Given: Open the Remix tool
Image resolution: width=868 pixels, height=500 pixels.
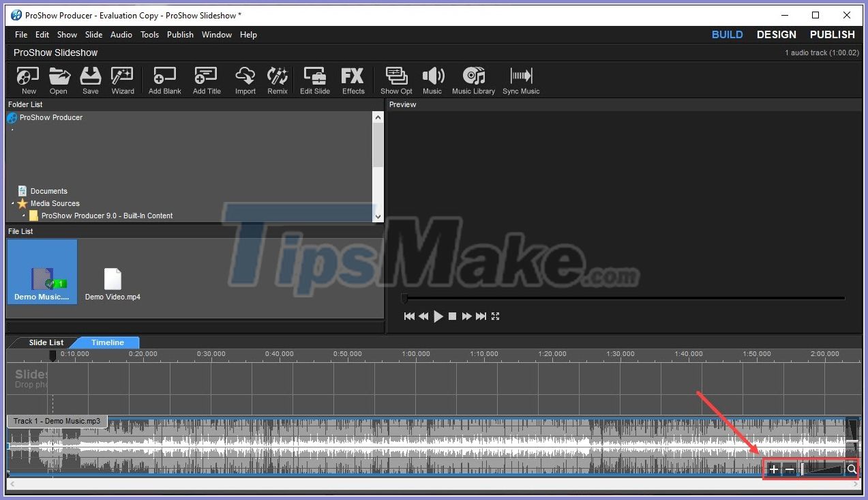Looking at the screenshot, I should point(277,80).
